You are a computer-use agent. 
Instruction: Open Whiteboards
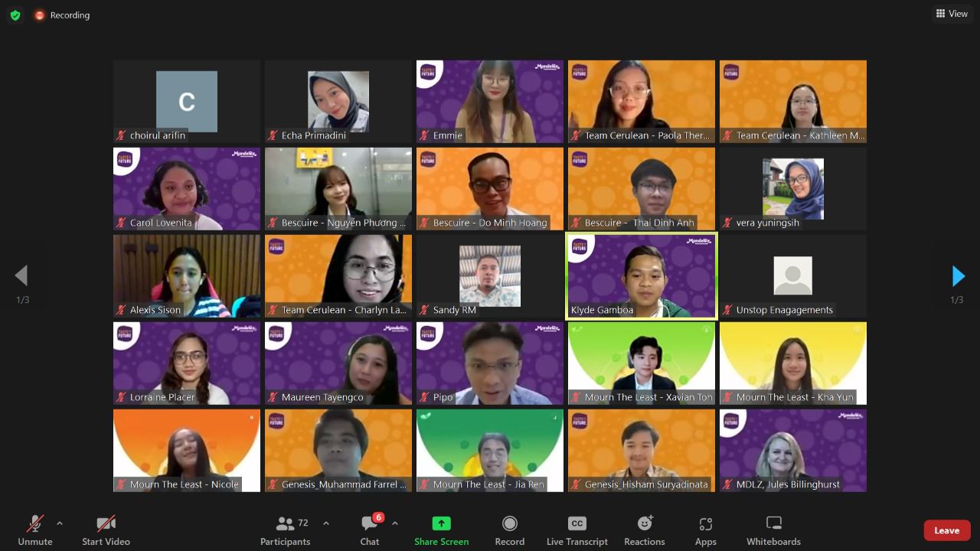[x=773, y=530]
